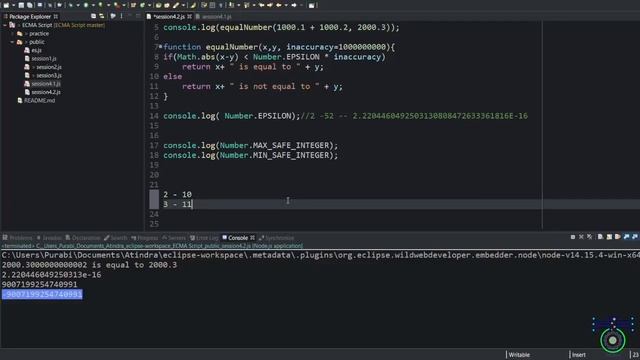Click the New file toolbar icon
Image resolution: width=640 pixels, height=360 pixels.
tap(6, 5)
